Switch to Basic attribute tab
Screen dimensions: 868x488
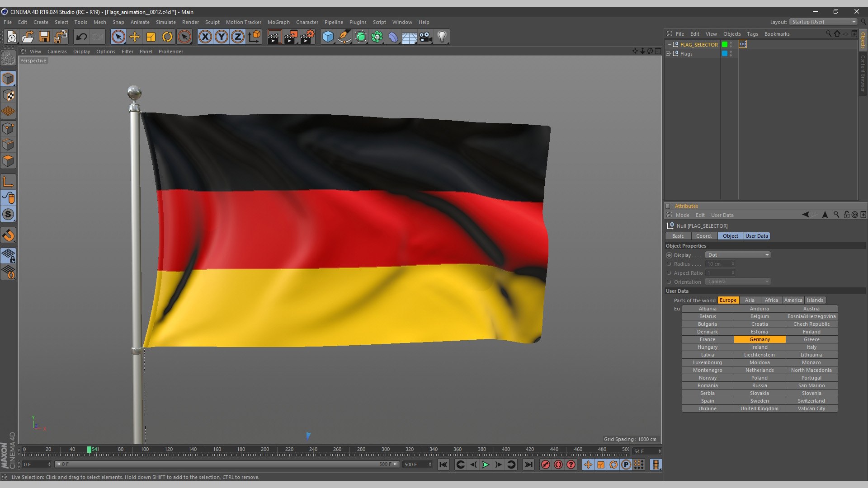click(678, 236)
